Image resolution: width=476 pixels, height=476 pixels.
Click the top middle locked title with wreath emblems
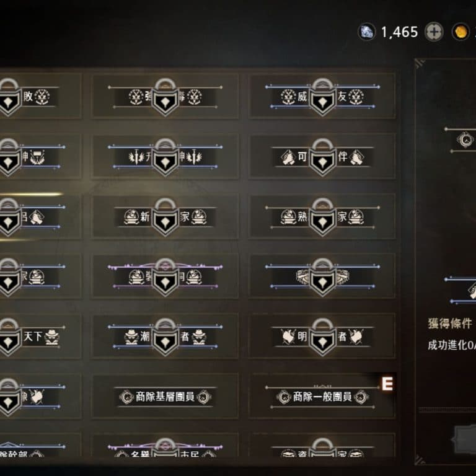click(x=165, y=96)
